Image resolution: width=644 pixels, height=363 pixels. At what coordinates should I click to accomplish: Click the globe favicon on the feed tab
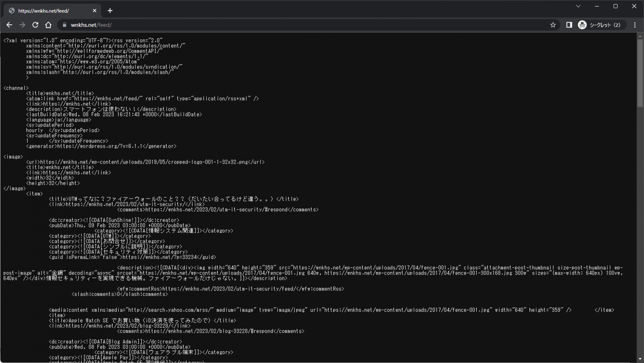(11, 10)
